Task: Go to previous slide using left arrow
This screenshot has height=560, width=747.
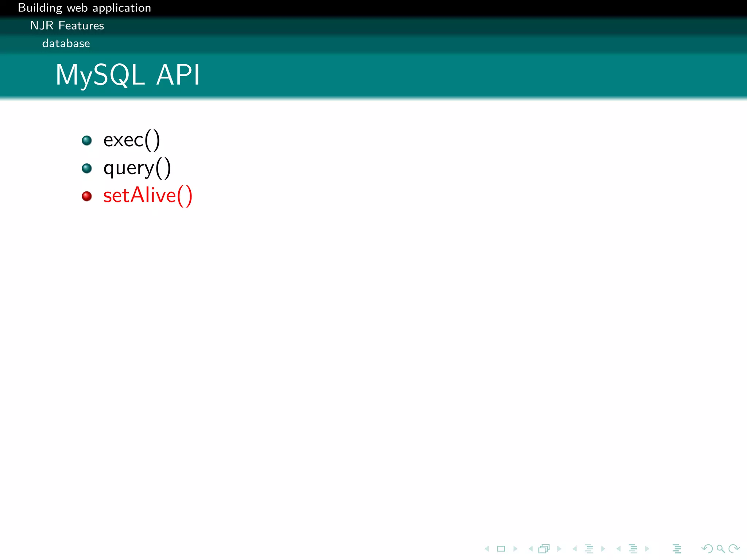Action: (x=487, y=549)
